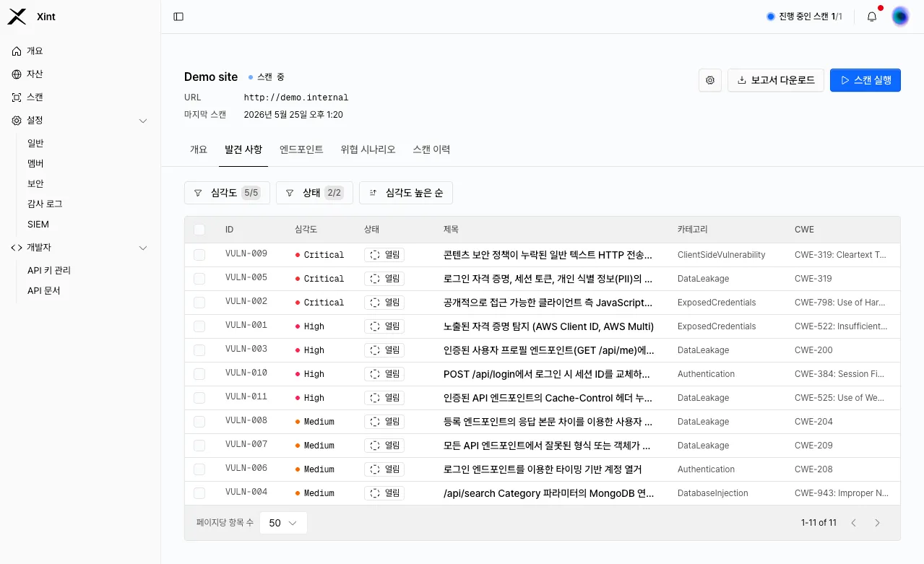Click the Xint logo icon
Image resolution: width=924 pixels, height=564 pixels.
pos(17,17)
